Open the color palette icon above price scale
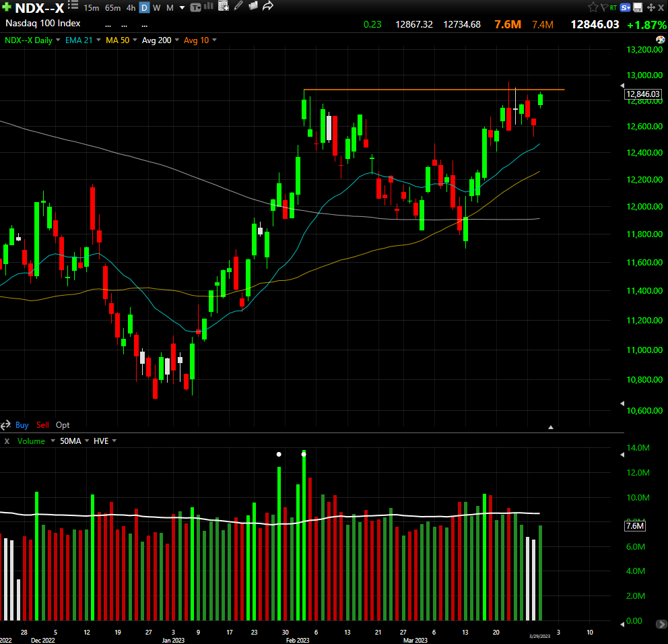Viewport: 668px width, 644px height. tap(661, 40)
